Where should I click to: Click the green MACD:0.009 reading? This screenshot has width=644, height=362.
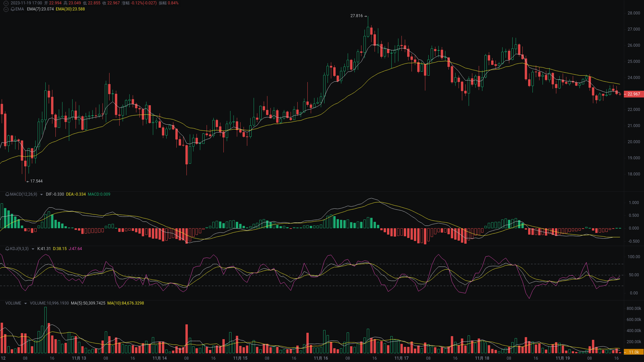[x=99, y=194]
